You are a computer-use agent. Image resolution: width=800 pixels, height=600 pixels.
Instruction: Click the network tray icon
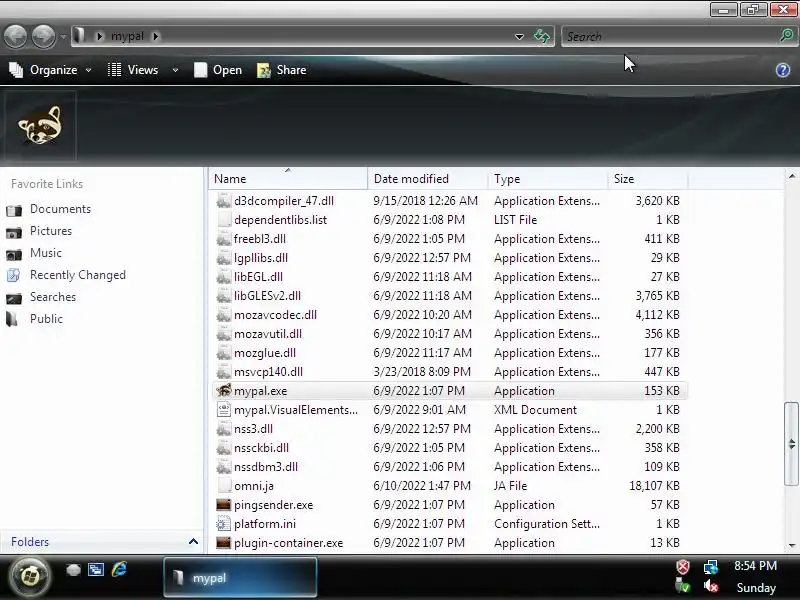click(711, 567)
